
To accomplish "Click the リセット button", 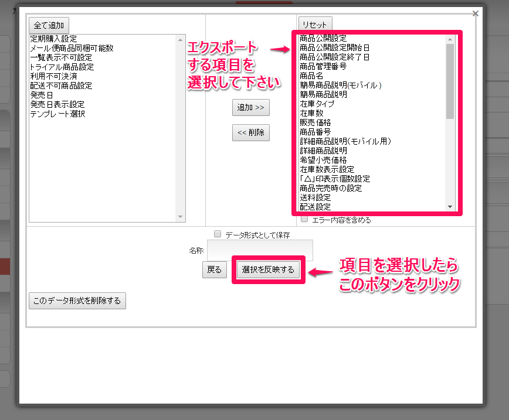I will click(315, 25).
